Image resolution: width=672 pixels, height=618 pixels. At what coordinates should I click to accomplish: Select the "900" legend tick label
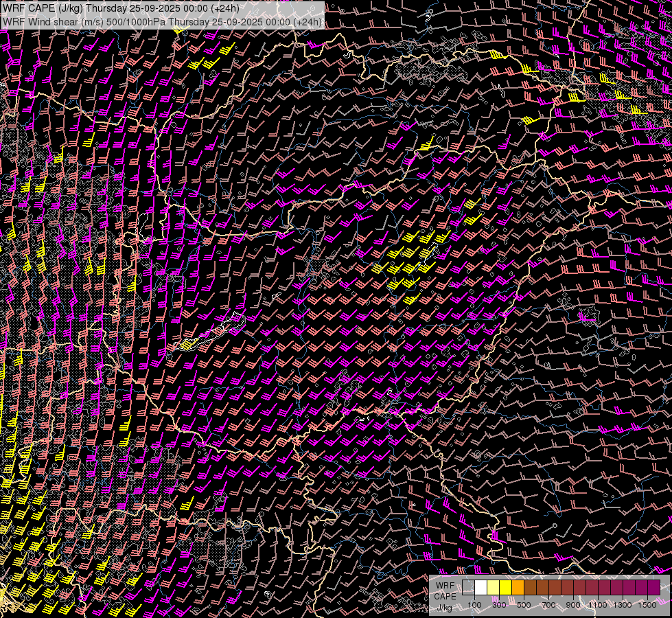tap(573, 605)
